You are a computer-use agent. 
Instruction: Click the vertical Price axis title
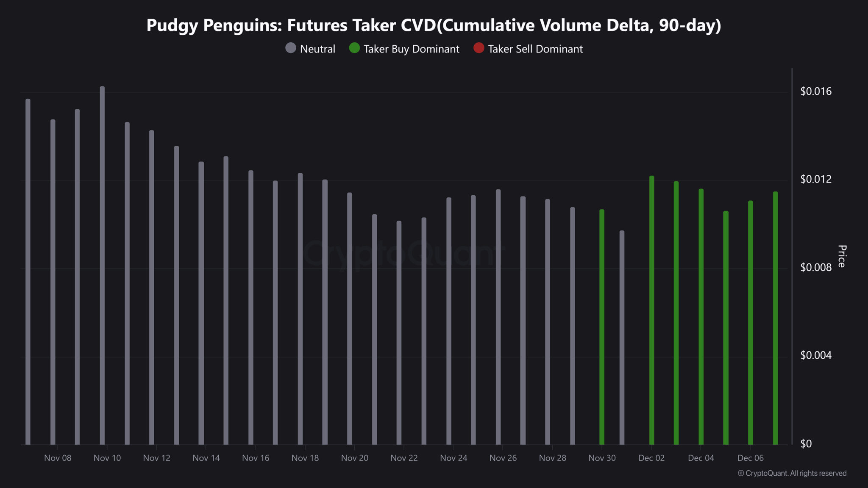(842, 256)
